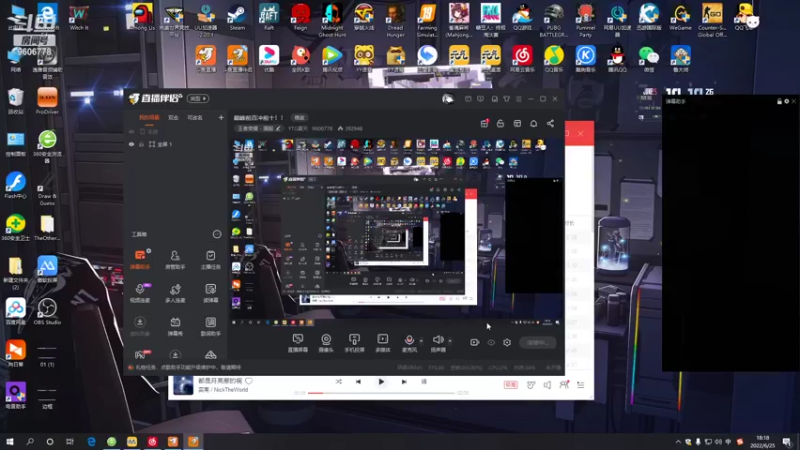Toggle shuffle mode in the music player
This screenshot has width=800, height=450.
point(338,382)
